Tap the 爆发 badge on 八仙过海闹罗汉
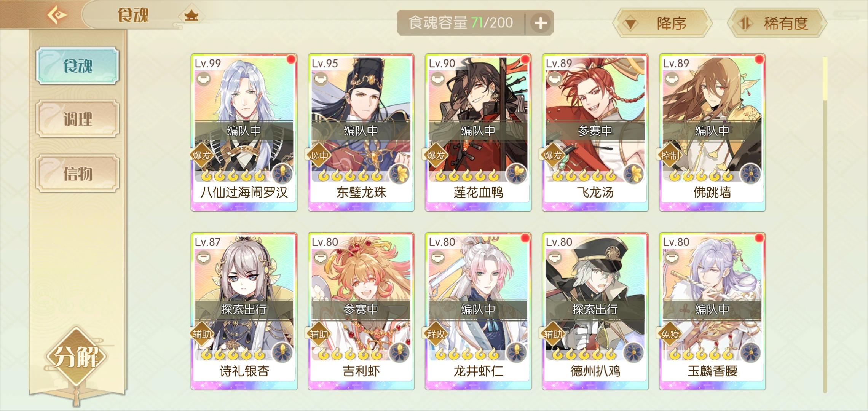This screenshot has height=411, width=868. click(x=202, y=155)
